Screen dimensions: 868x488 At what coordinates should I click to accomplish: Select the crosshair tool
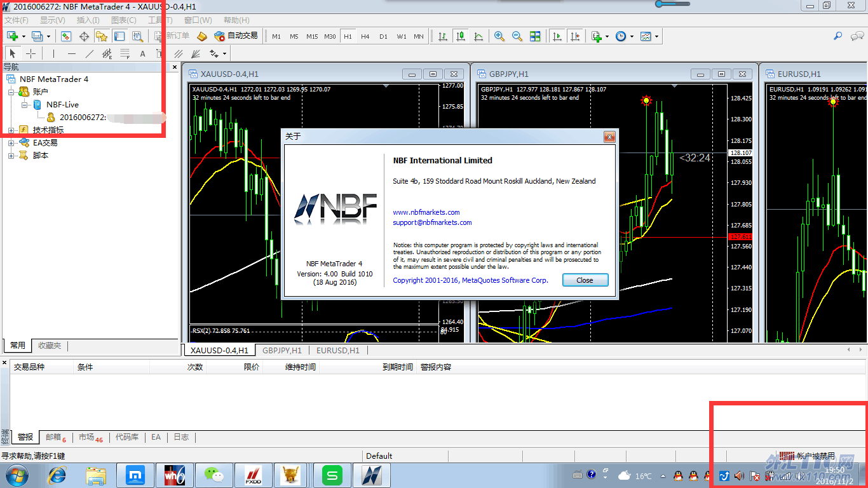pyautogui.click(x=31, y=54)
